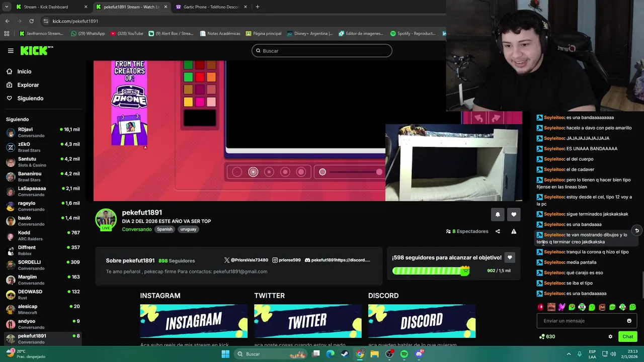Screen dimensions: 644x362
Task: Click the Conversando category link under the title
Action: click(x=136, y=229)
